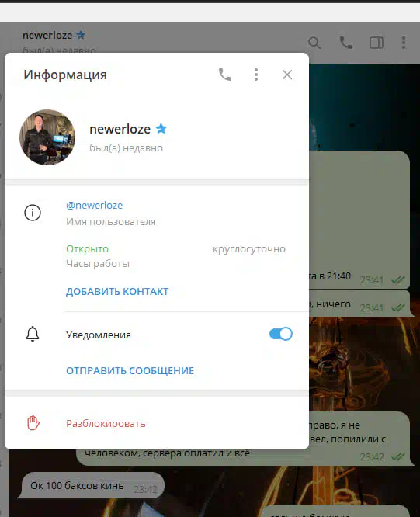Click the call icon in Info panel
Screen dimensions: 420x517
[x=225, y=75]
